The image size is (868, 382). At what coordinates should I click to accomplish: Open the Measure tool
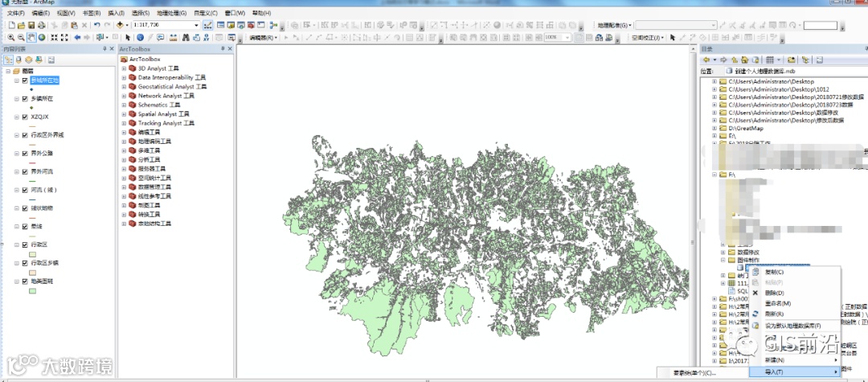pyautogui.click(x=174, y=38)
